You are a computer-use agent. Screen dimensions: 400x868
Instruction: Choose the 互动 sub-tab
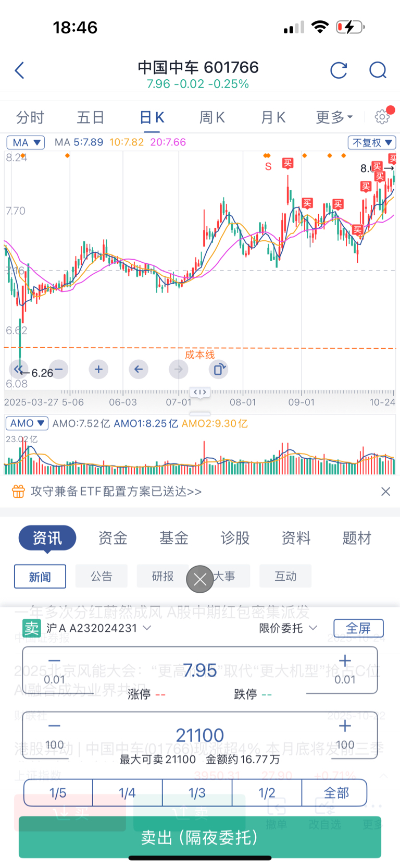point(285,576)
